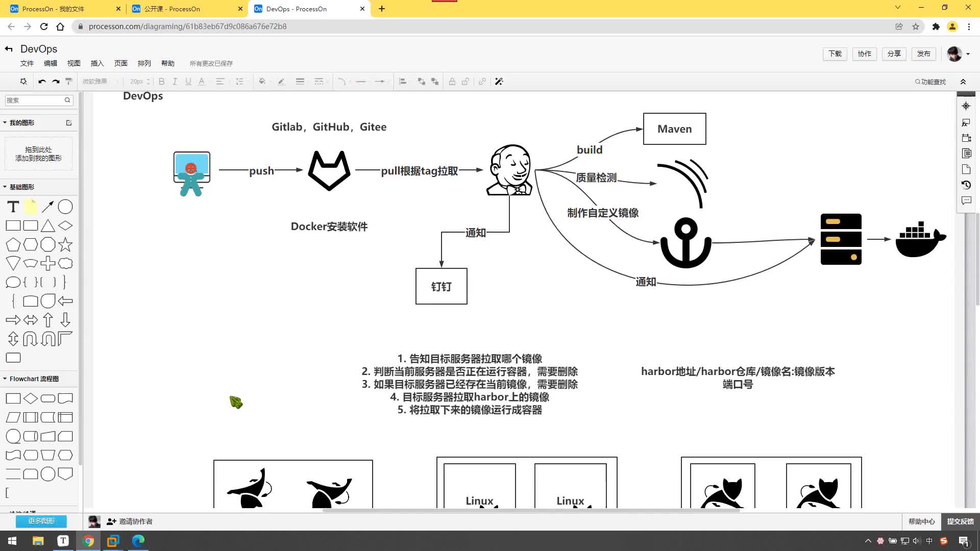Click the bring to front icon
The height and width of the screenshot is (551, 980).
pos(422,82)
